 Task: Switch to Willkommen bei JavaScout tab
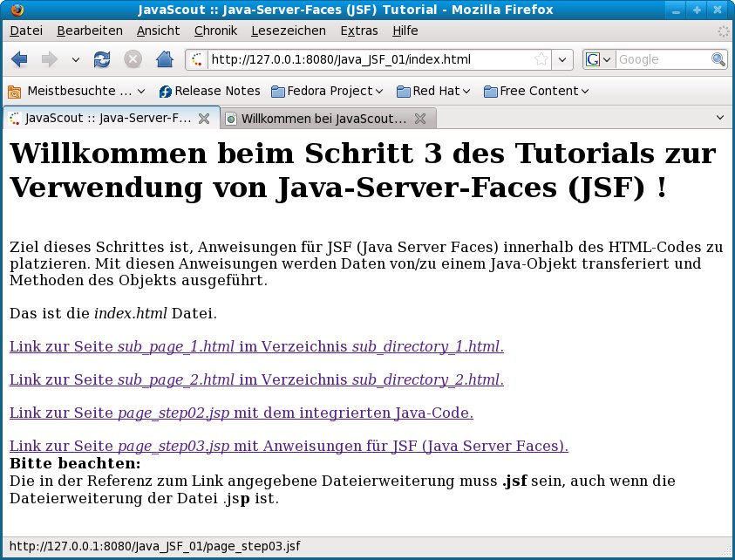click(x=323, y=119)
